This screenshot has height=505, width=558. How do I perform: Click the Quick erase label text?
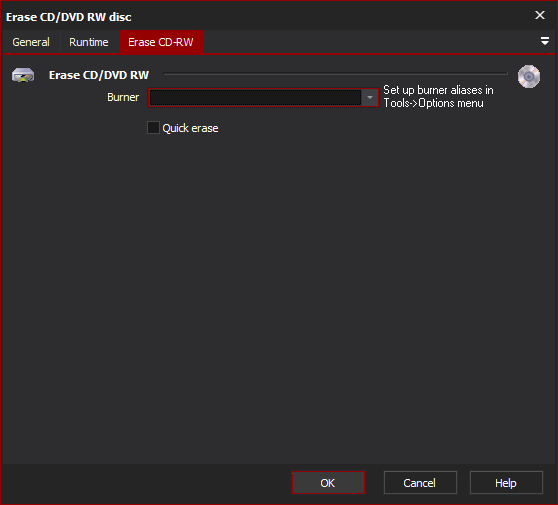190,128
